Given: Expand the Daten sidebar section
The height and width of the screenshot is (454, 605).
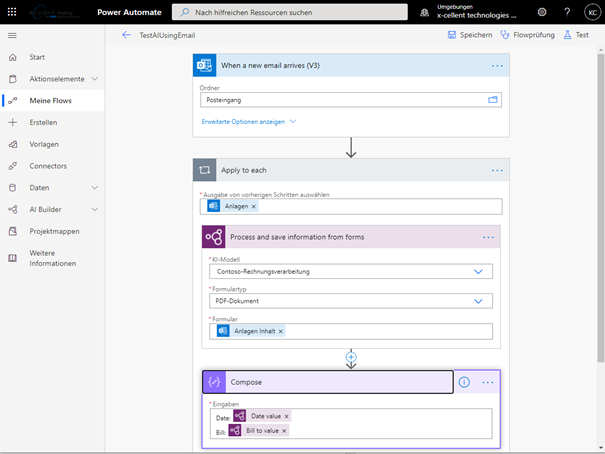Looking at the screenshot, I should click(x=94, y=187).
